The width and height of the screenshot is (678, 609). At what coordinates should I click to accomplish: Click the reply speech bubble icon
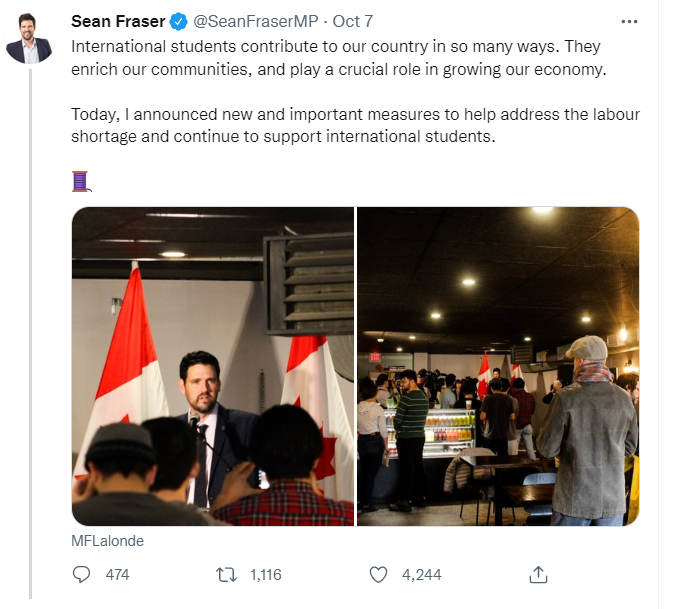pos(81,575)
